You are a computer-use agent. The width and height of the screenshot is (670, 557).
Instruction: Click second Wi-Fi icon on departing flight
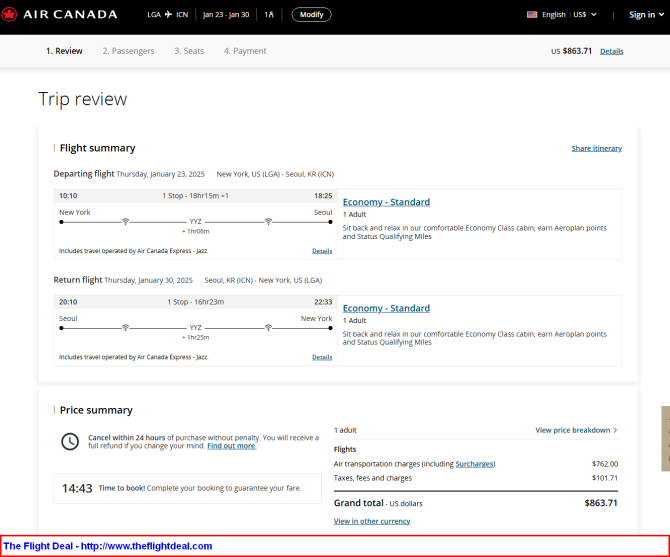pyautogui.click(x=268, y=221)
